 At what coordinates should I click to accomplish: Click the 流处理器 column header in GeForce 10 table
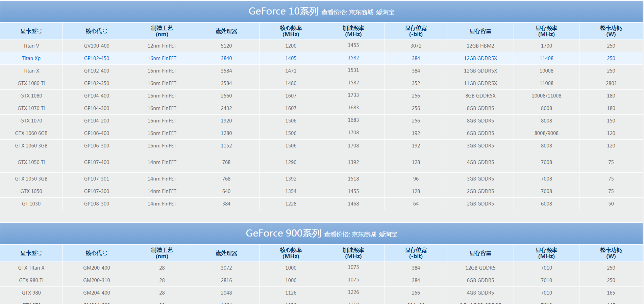click(226, 31)
